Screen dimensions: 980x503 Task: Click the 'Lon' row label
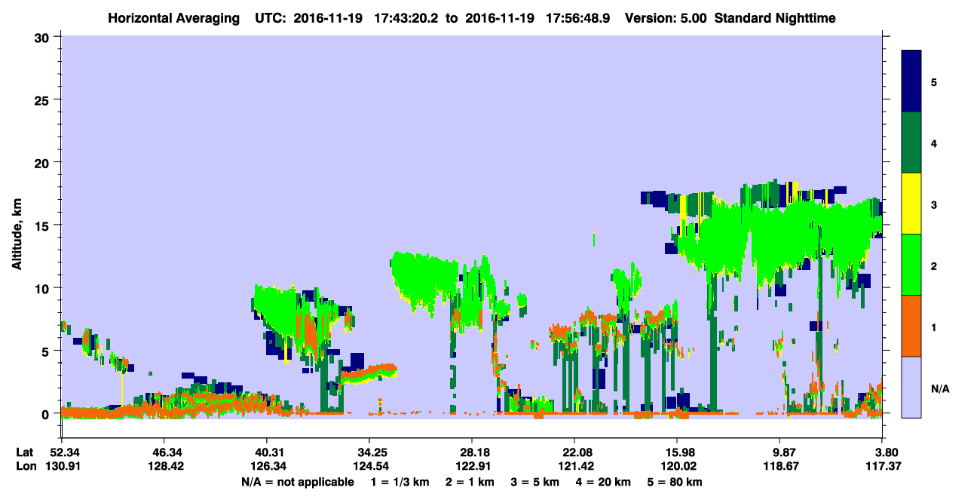(x=25, y=466)
